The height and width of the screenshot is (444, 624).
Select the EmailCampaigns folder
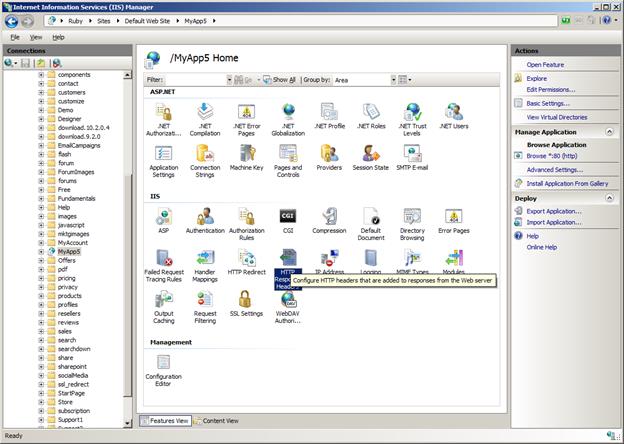(79, 145)
